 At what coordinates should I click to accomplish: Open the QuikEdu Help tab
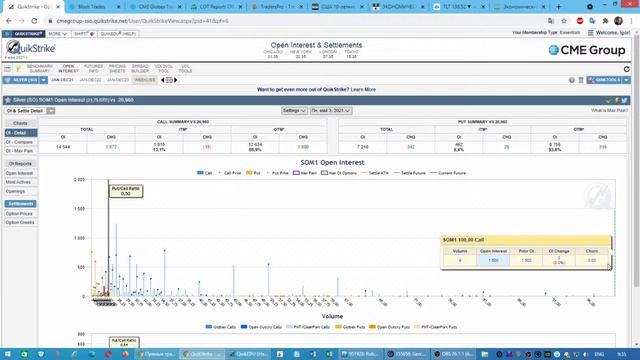(118, 34)
